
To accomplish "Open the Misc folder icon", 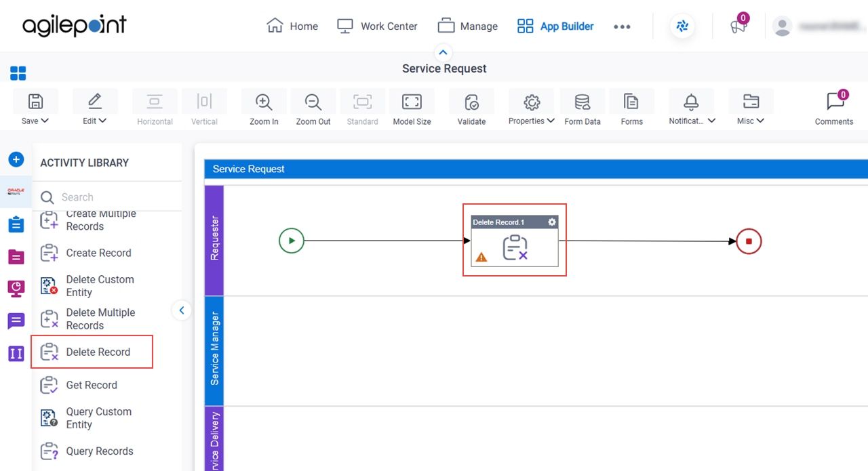I will (751, 102).
